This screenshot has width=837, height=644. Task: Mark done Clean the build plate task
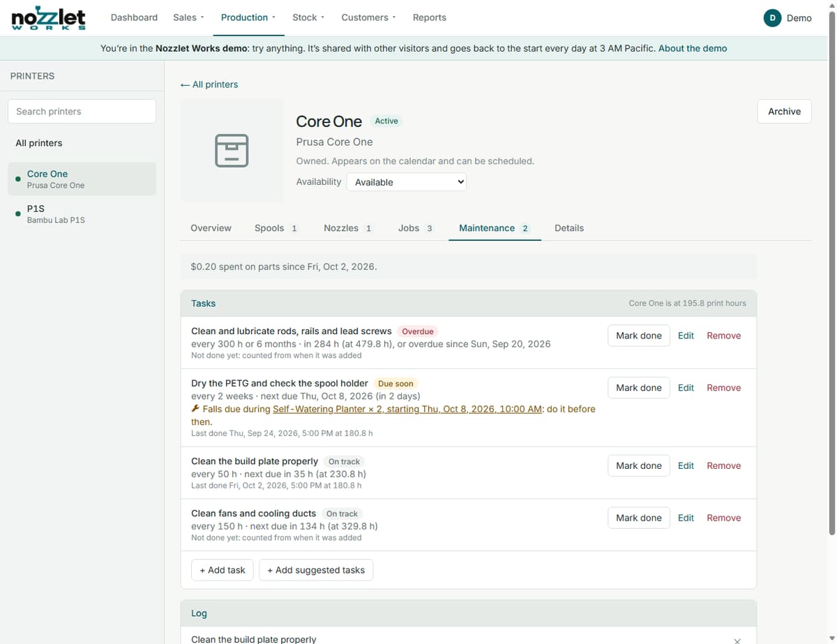pos(639,466)
